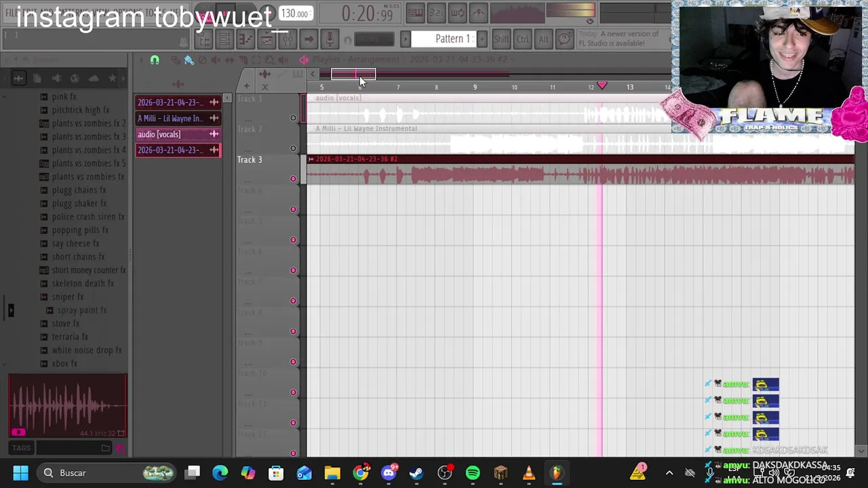The width and height of the screenshot is (868, 488).
Task: Select the mute tool in playlist toolbar
Action: click(216, 60)
